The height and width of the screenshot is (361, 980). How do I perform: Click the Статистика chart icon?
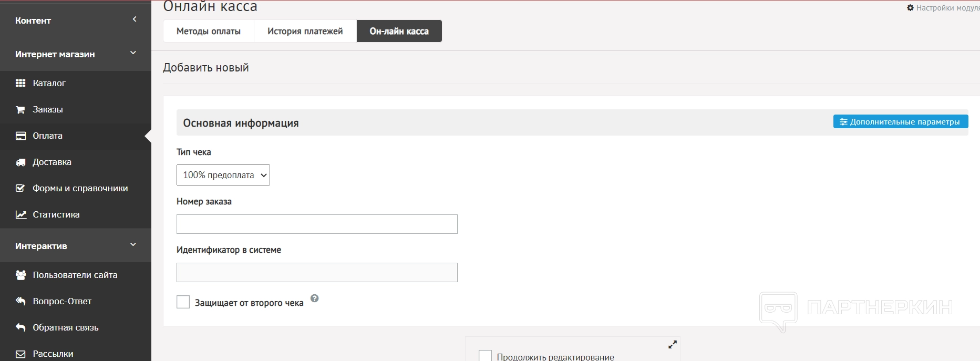pos(20,214)
